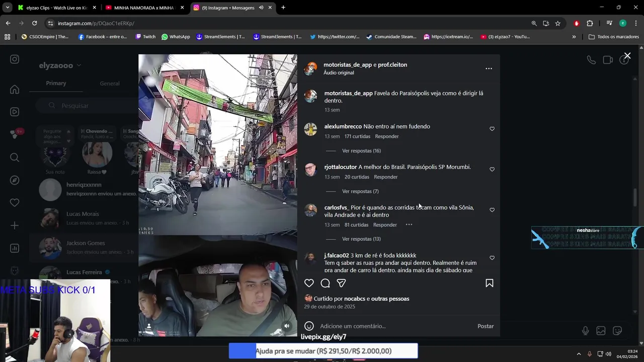Open outras pessoas likes list
Image resolution: width=644 pixels, height=362 pixels.
point(390,299)
